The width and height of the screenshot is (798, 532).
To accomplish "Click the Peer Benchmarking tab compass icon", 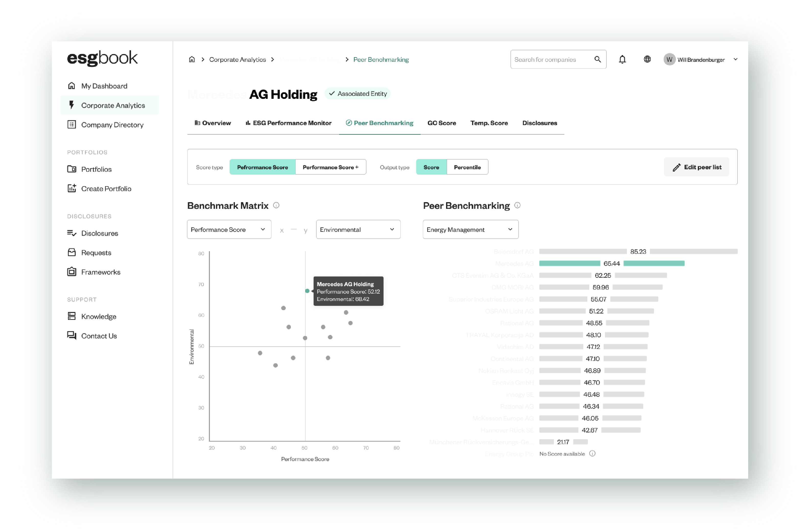I will pos(349,123).
